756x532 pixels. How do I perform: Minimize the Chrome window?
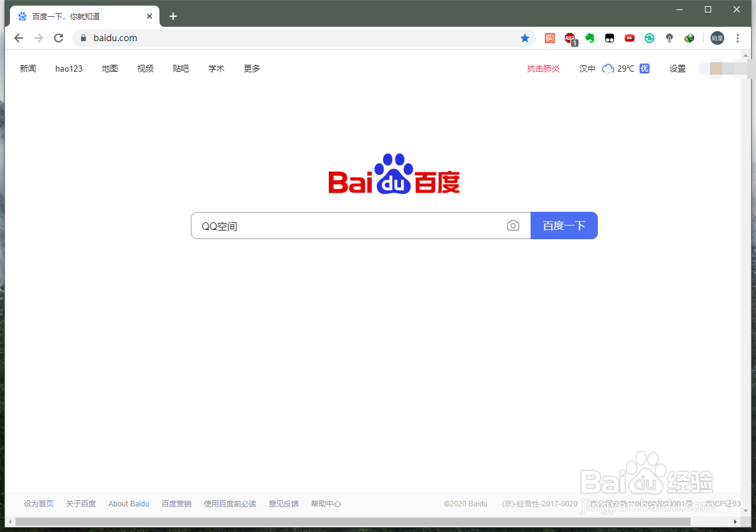[679, 9]
